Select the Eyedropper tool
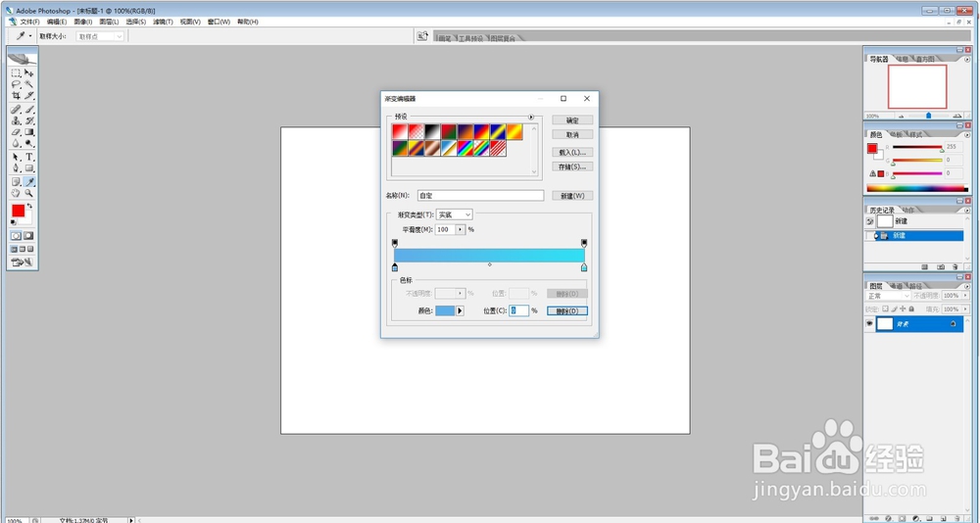 [x=28, y=182]
